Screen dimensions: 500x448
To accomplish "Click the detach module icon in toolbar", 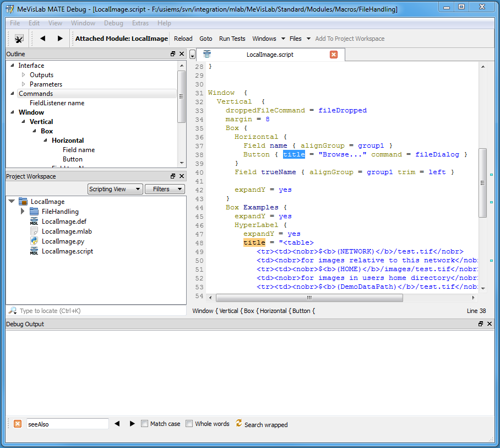I will point(19,39).
